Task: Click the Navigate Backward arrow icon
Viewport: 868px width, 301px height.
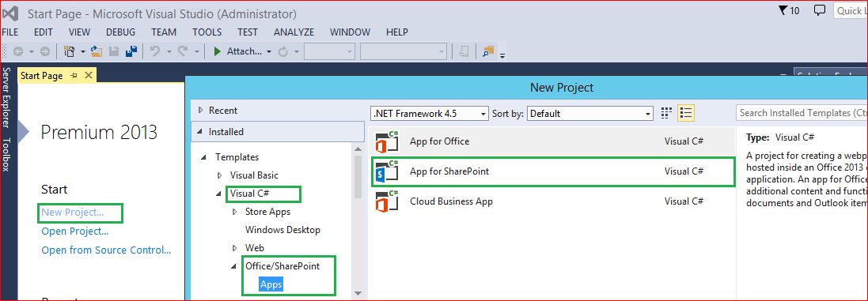Action: point(17,51)
